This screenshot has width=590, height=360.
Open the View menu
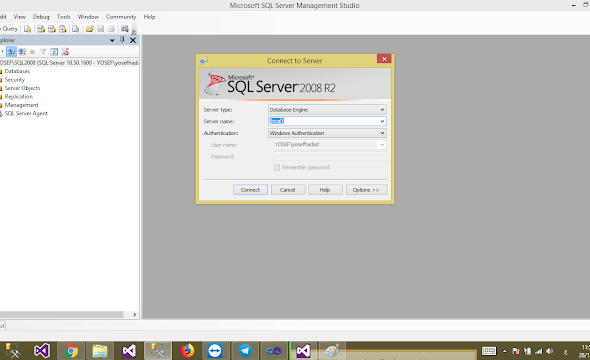click(20, 17)
